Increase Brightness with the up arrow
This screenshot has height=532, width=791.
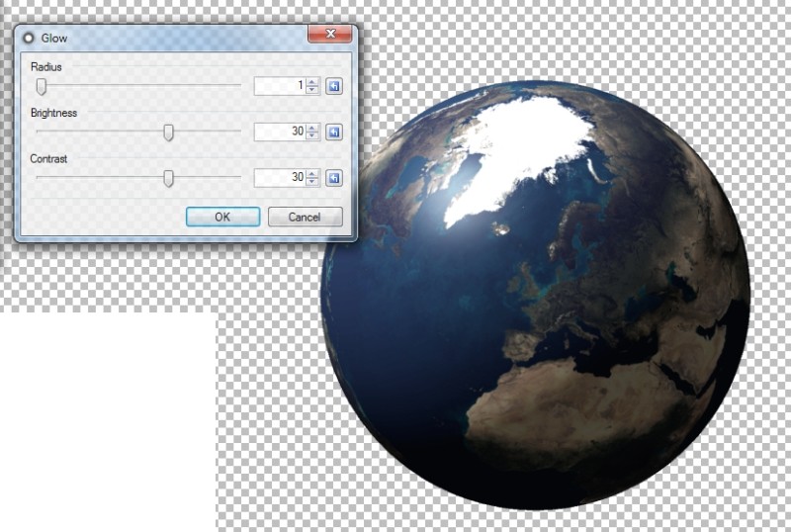[312, 129]
